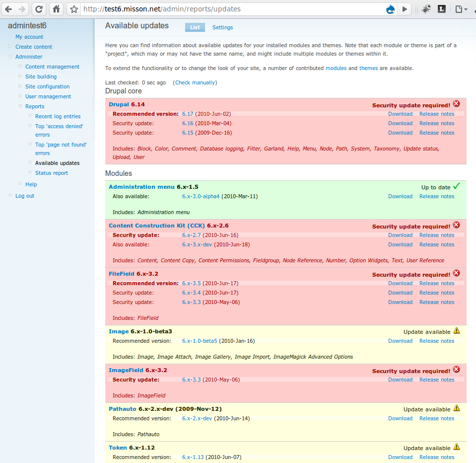
Task: Open the Status report page
Action: (52, 173)
